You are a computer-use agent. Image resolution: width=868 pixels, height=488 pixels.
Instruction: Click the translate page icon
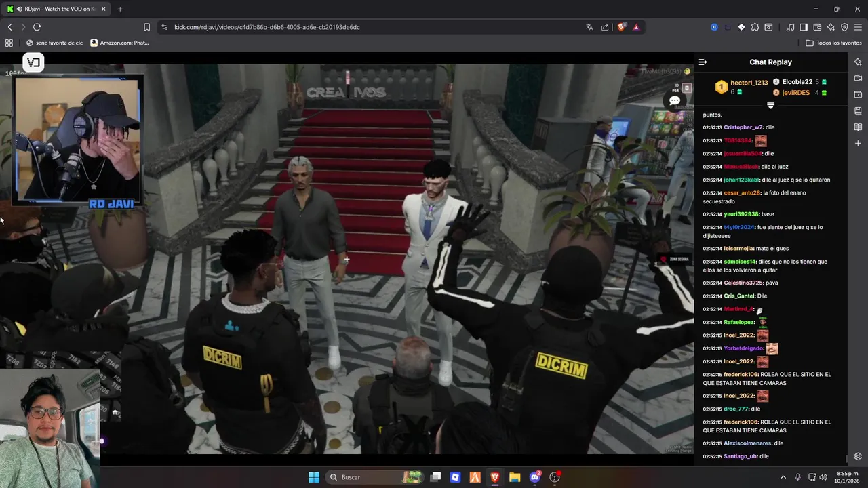589,27
